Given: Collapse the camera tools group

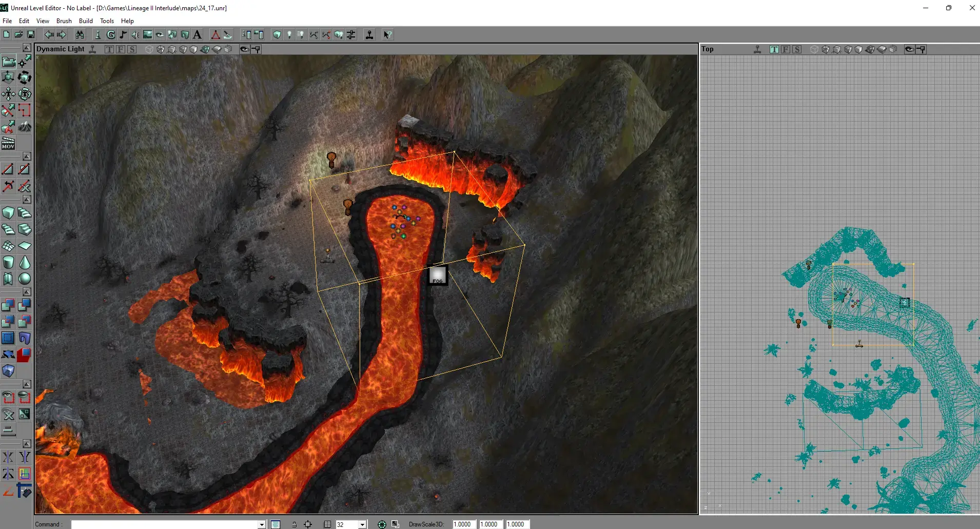Looking at the screenshot, I should (x=27, y=47).
